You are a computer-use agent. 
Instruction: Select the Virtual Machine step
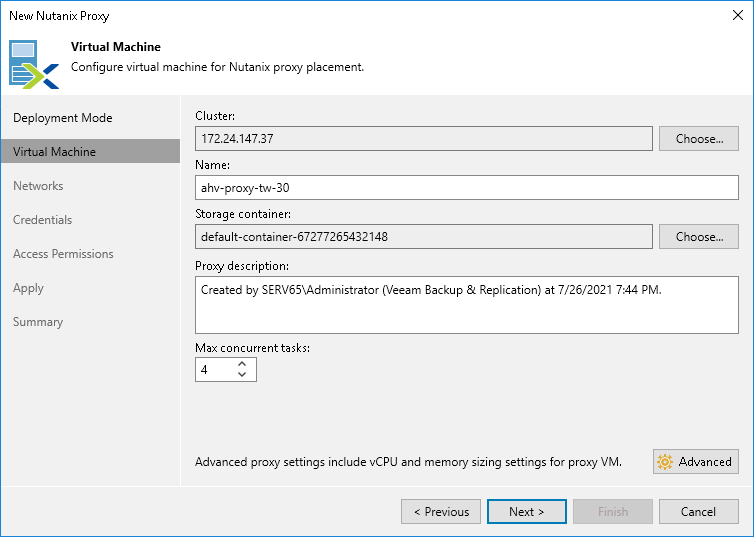[x=90, y=151]
